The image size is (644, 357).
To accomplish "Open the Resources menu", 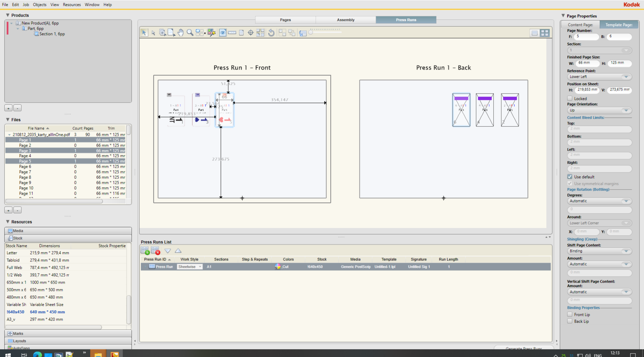I will (x=72, y=5).
